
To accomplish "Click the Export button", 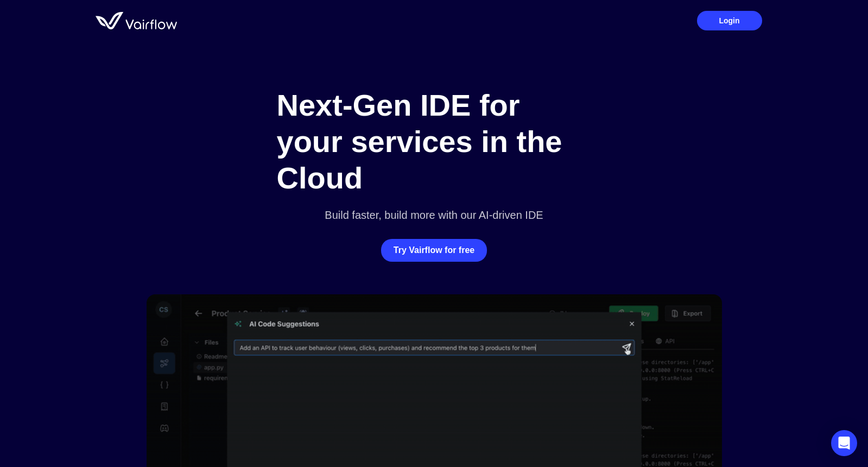I will pos(688,313).
